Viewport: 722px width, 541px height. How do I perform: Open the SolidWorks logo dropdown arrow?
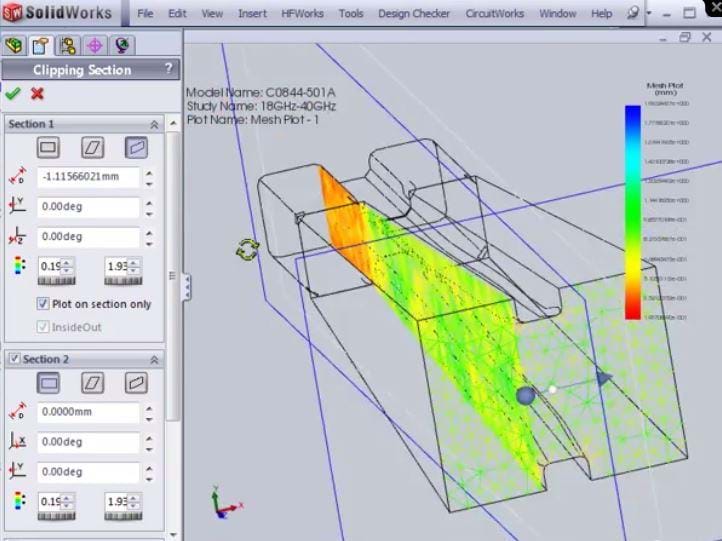pyautogui.click(x=119, y=15)
